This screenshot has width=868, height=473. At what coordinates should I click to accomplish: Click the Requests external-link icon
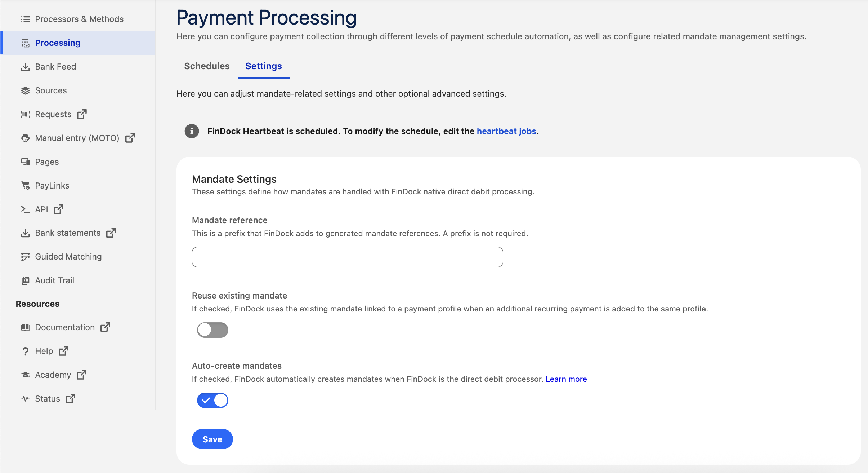pos(82,114)
